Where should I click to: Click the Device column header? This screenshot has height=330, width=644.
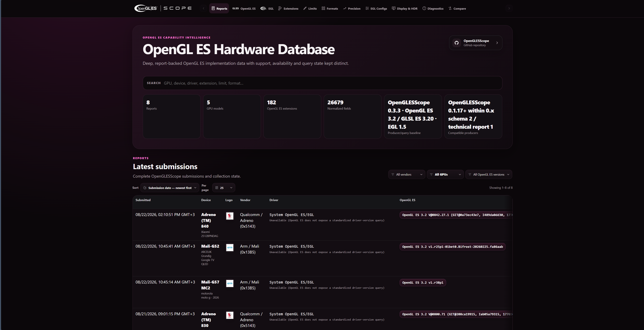click(x=206, y=200)
